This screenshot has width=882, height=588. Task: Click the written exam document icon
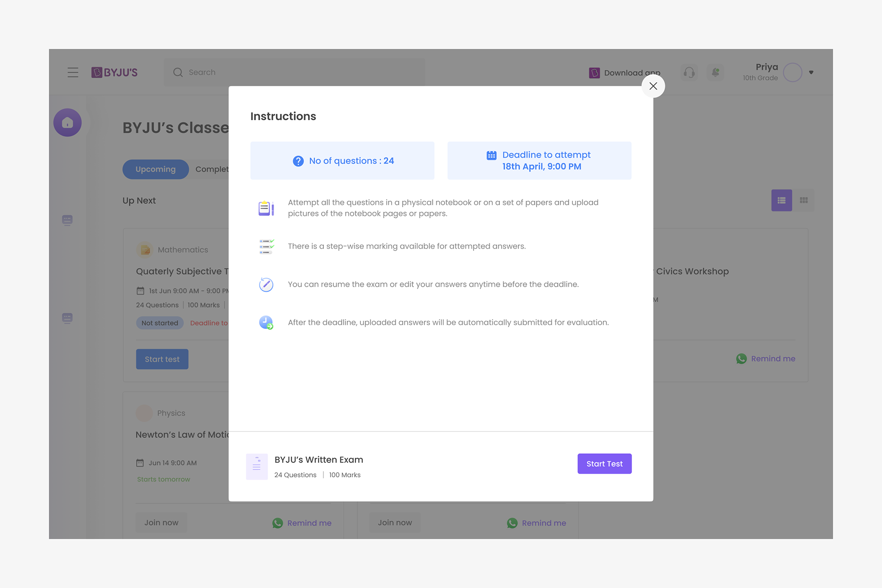point(257,467)
